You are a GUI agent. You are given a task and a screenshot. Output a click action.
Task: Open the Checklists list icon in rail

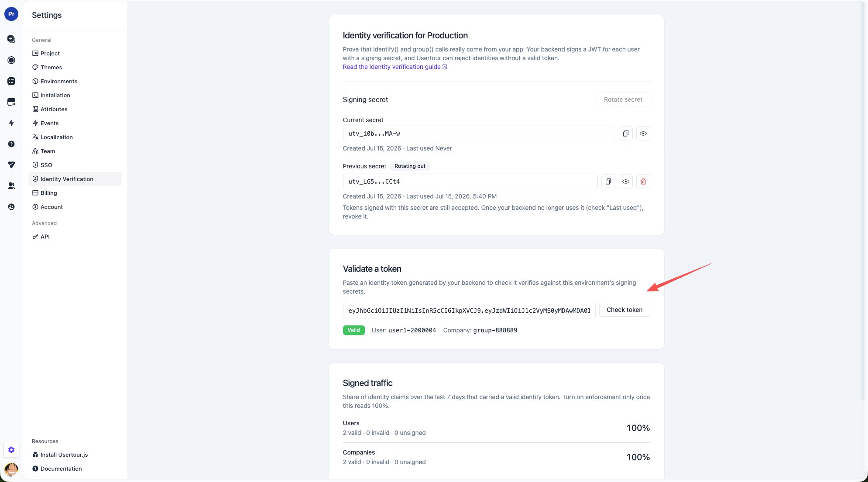[x=11, y=81]
